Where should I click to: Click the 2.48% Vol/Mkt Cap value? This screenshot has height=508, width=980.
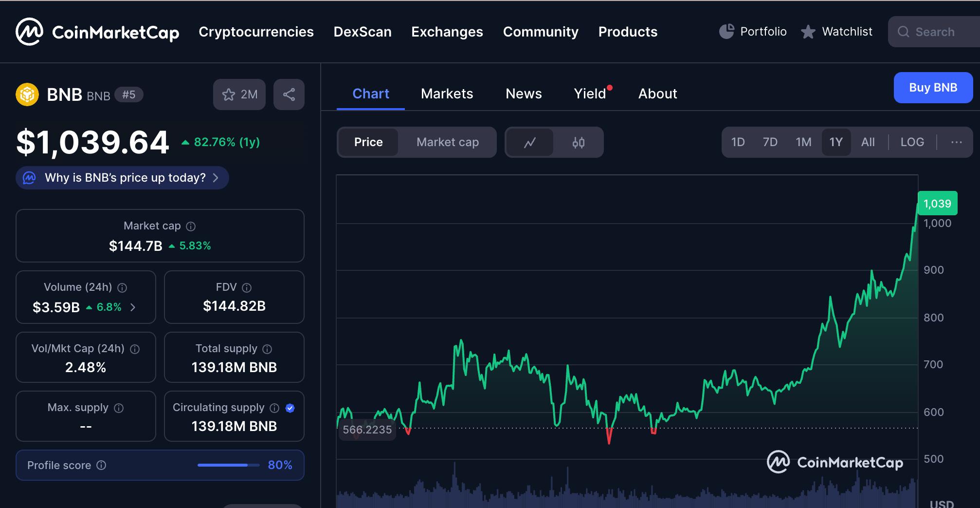pos(86,367)
